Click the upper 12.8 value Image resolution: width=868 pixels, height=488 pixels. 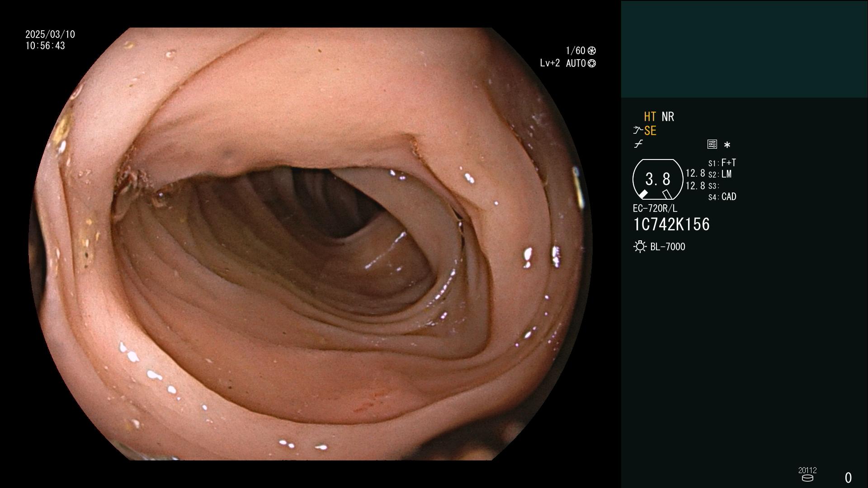695,174
